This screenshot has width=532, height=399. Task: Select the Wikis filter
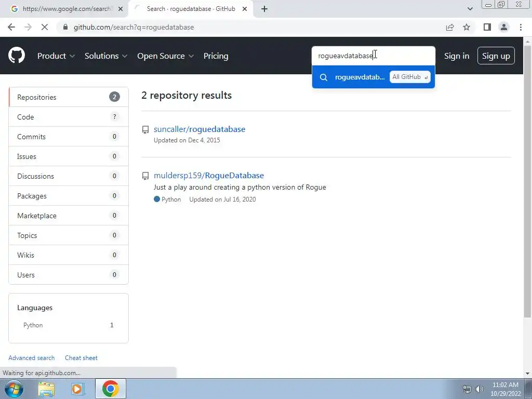tap(69, 255)
